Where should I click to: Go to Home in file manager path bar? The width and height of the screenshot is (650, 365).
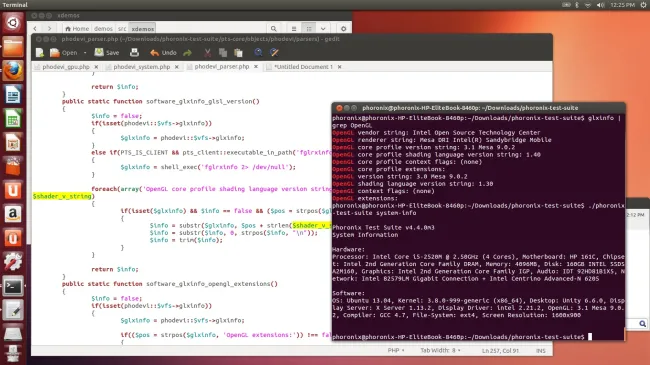click(x=77, y=29)
